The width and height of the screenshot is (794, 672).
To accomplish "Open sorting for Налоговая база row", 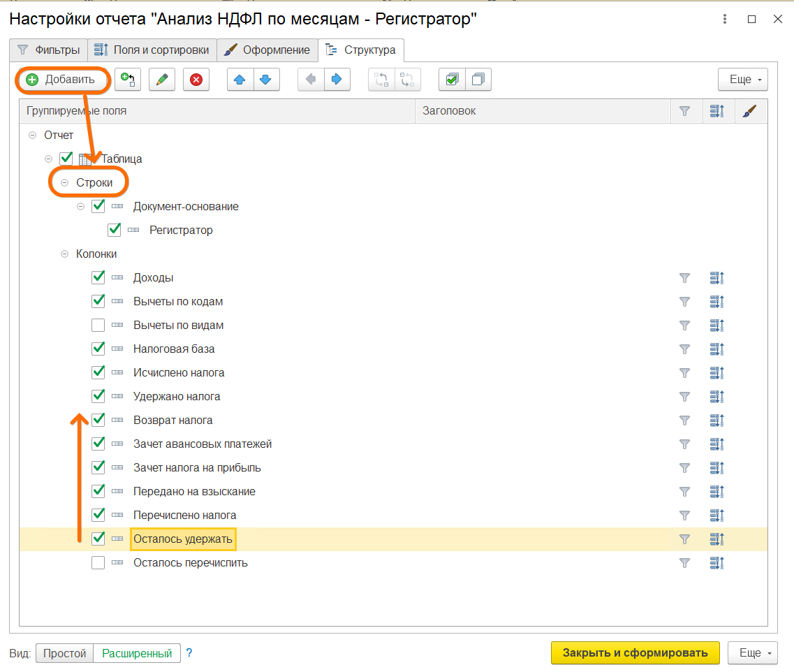I will point(716,349).
